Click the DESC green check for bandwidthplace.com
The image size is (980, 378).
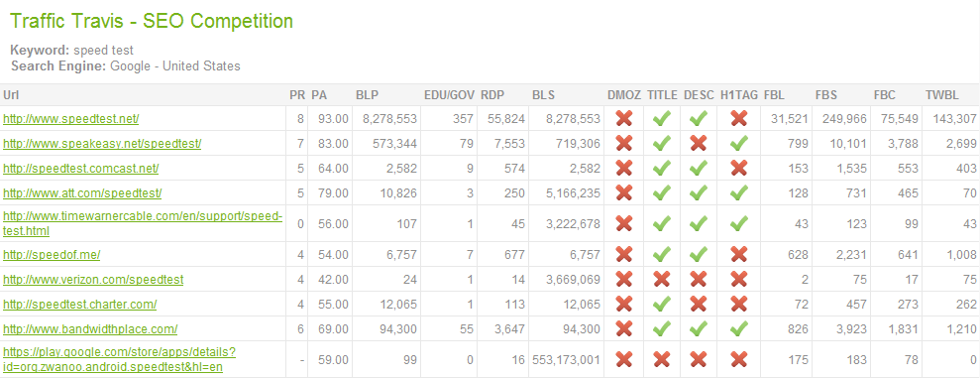pos(699,328)
